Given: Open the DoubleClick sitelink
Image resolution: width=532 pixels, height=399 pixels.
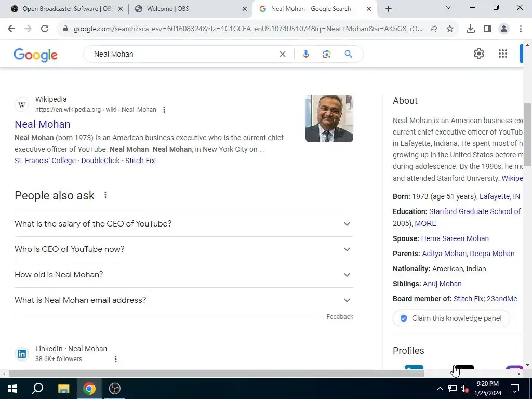Looking at the screenshot, I should [x=100, y=161].
